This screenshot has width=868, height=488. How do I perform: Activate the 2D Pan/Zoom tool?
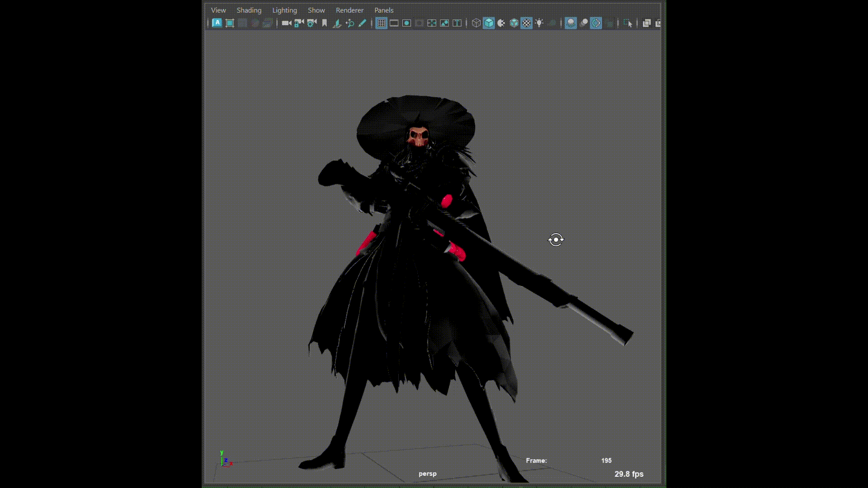tap(350, 23)
